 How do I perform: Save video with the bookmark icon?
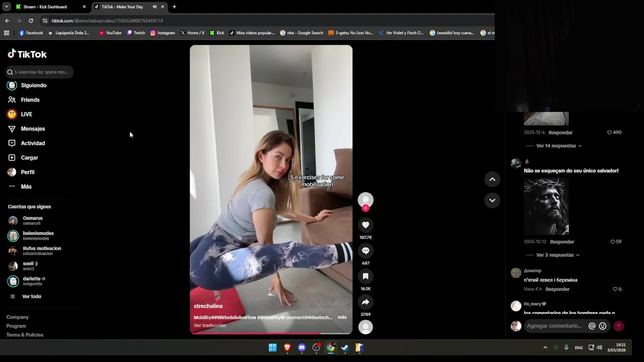coord(365,276)
